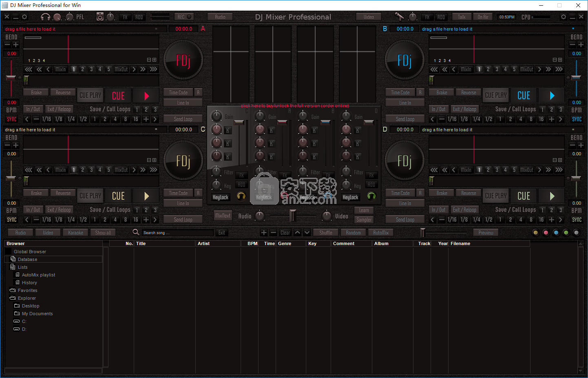This screenshot has width=588, height=378.
Task: Add a track using the plus button
Action: 264,232
